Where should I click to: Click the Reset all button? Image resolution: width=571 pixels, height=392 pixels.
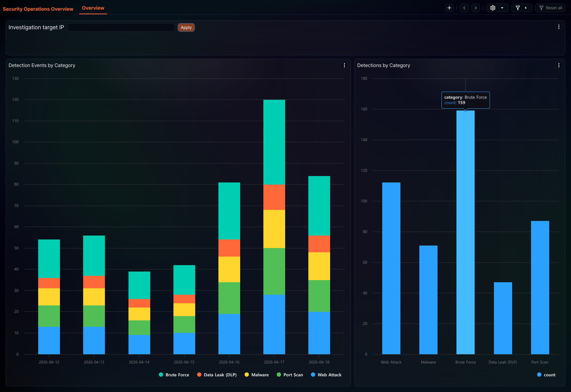pyautogui.click(x=550, y=8)
